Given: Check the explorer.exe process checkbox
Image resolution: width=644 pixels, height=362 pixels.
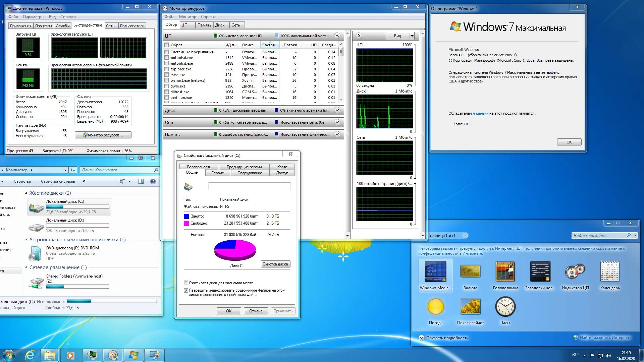Looking at the screenshot, I should [x=167, y=69].
